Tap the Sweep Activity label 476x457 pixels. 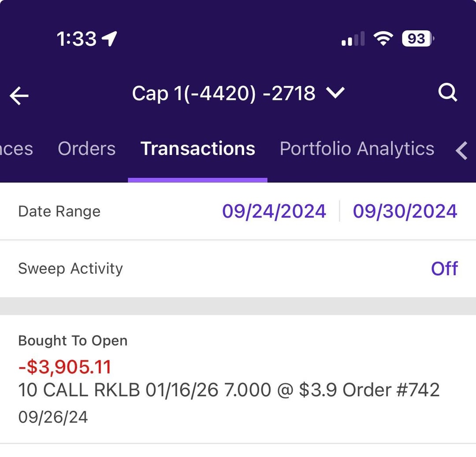(71, 269)
